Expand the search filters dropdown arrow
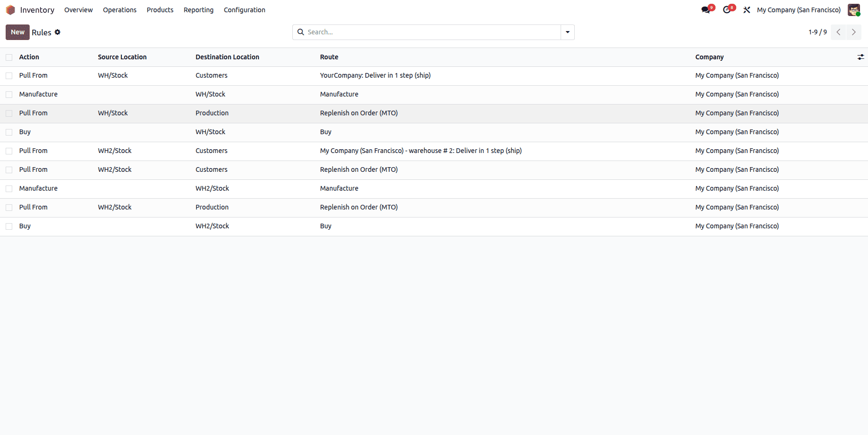The width and height of the screenshot is (868, 435). 568,32
